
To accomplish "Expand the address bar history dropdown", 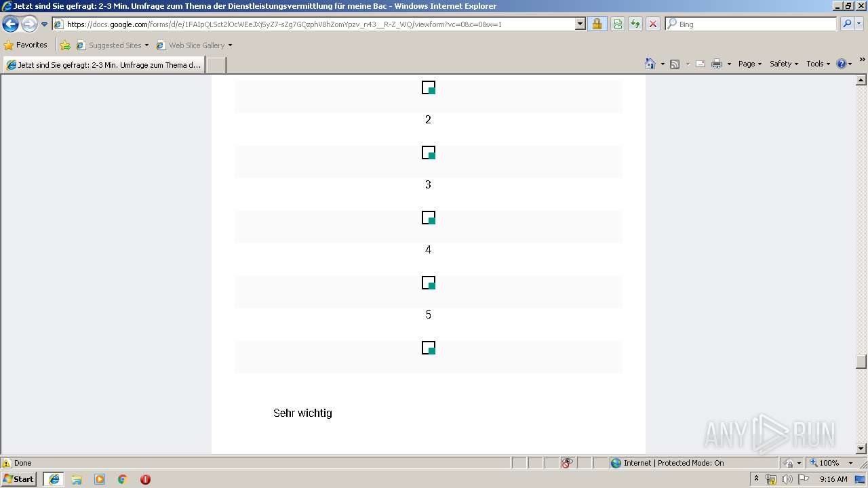I will click(x=580, y=24).
